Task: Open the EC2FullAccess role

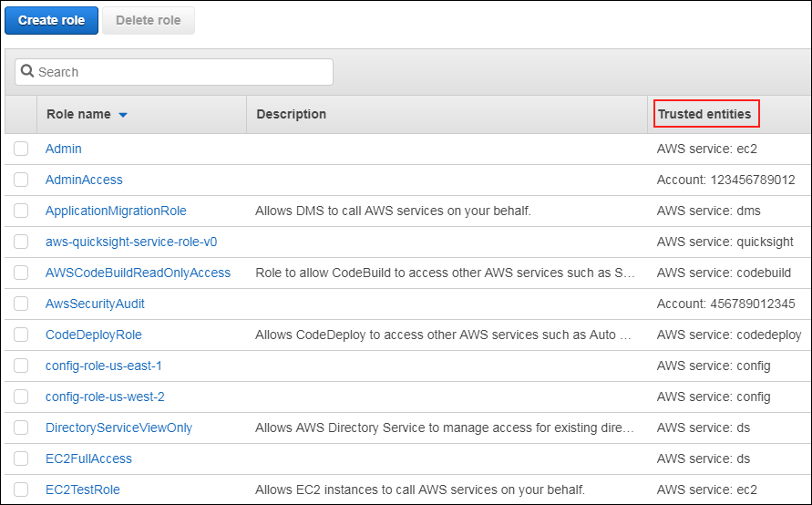Action: [x=88, y=459]
